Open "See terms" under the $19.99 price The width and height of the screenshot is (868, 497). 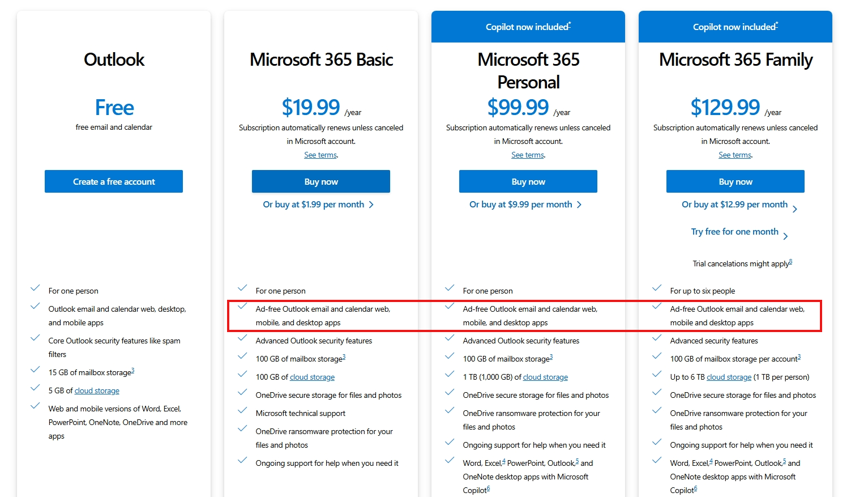click(319, 154)
